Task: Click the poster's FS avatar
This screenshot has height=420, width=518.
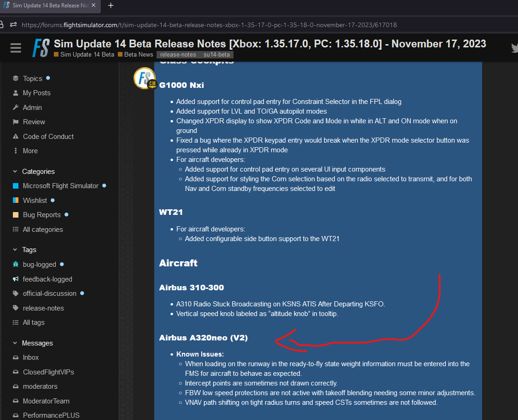Action: tap(145, 78)
